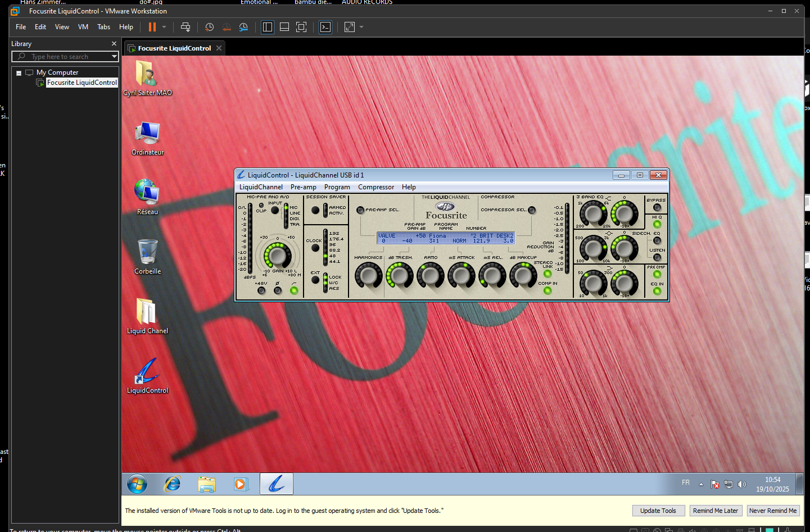This screenshot has height=532, width=810.
Task: Select the Corbeille recycle bin icon
Action: tap(147, 256)
